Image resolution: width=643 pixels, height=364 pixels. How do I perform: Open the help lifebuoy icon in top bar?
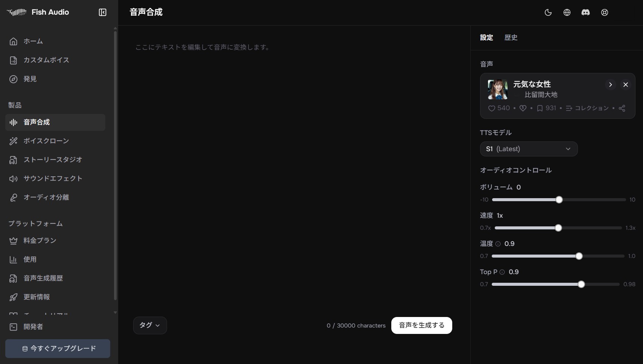(604, 12)
